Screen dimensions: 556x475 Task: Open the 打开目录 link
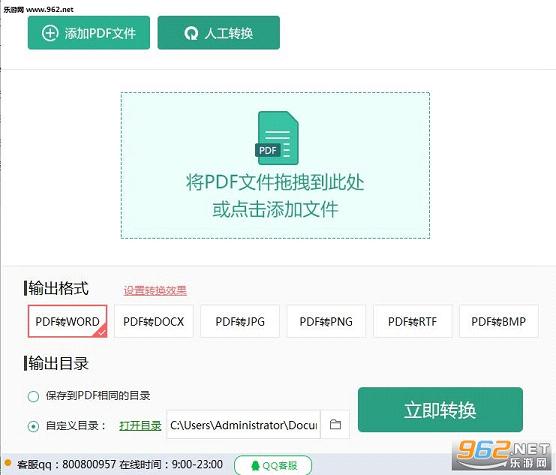point(140,425)
